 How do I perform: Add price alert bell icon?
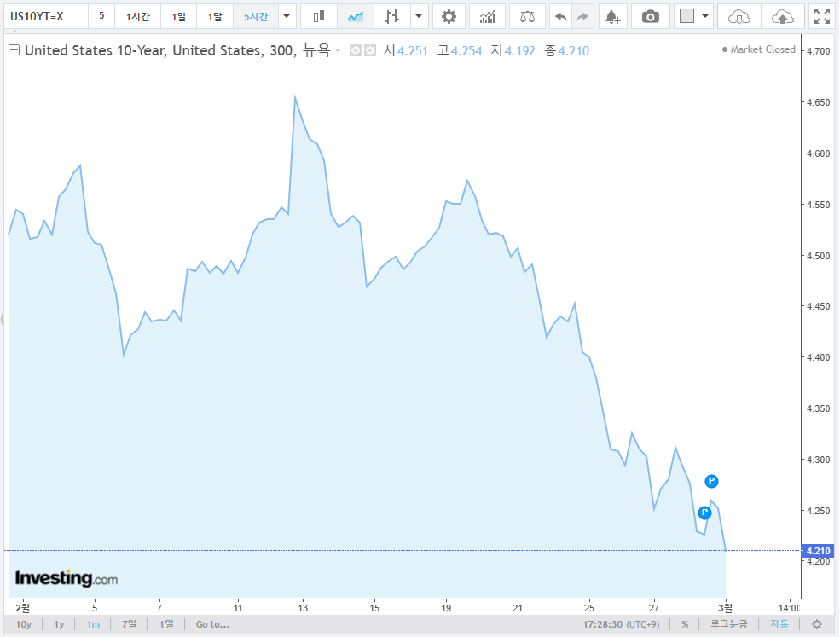coord(612,16)
